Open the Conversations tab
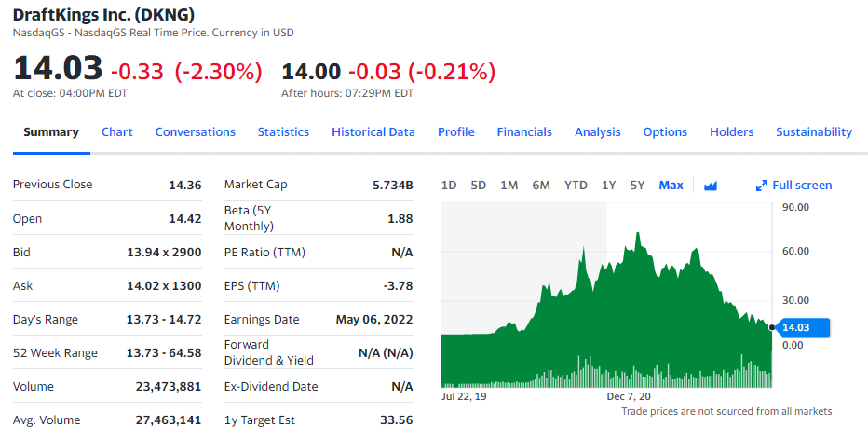Viewport: 868px width, 441px height. coord(195,131)
